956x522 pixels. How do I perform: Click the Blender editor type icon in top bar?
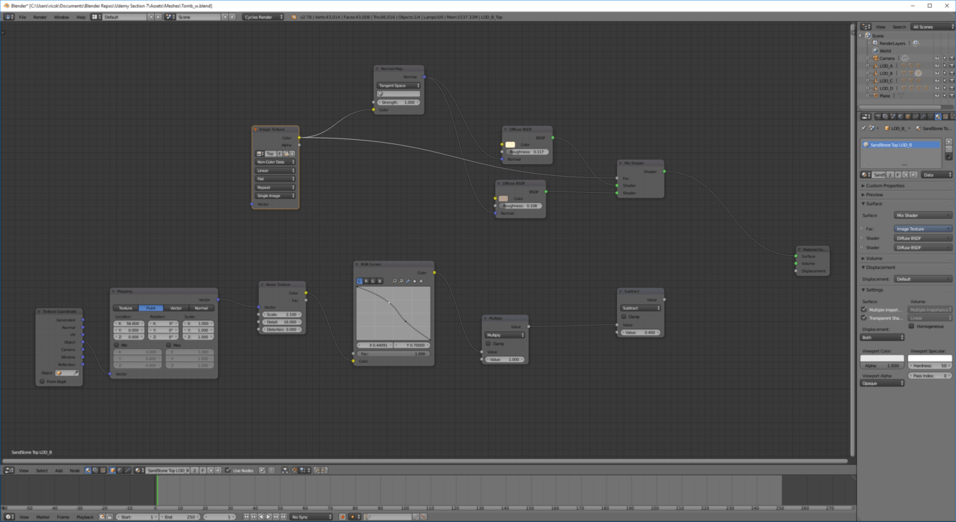(x=7, y=17)
